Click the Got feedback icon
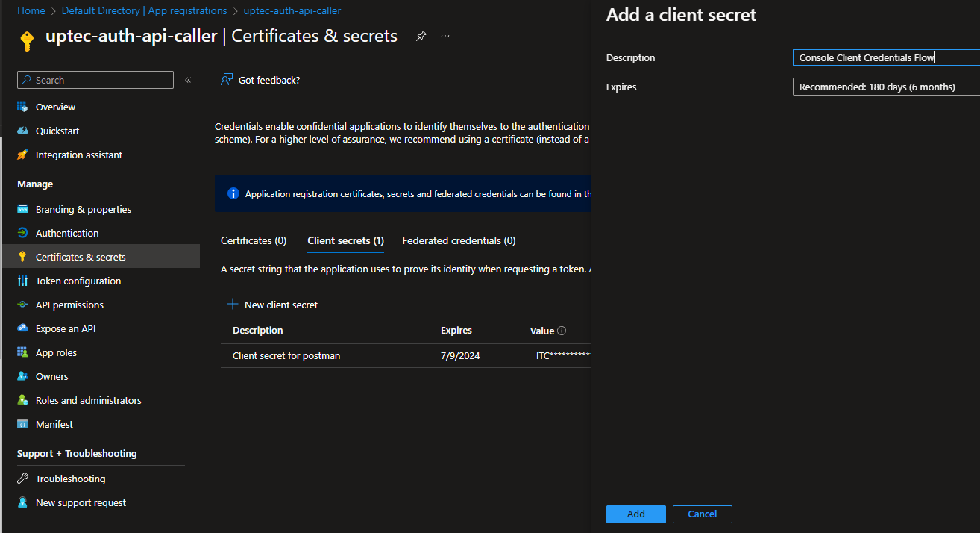Viewport: 980px width, 533px height. tap(227, 80)
